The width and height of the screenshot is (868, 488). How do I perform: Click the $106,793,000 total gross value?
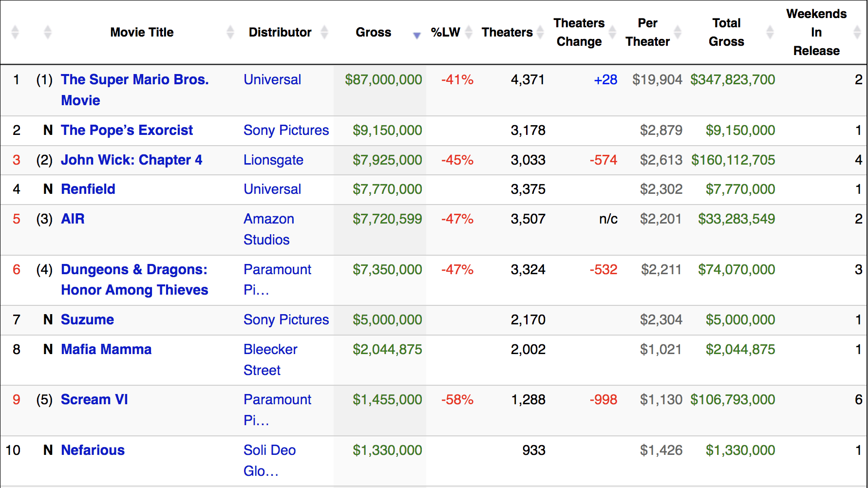point(733,399)
